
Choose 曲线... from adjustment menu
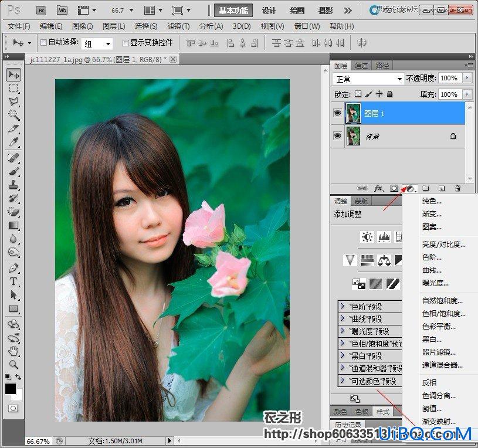[432, 270]
